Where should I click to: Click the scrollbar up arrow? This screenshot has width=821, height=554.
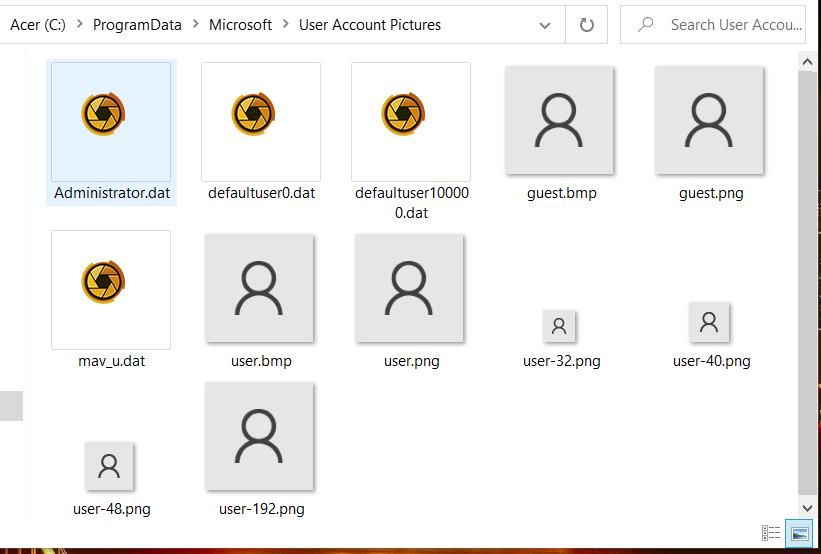coord(807,62)
